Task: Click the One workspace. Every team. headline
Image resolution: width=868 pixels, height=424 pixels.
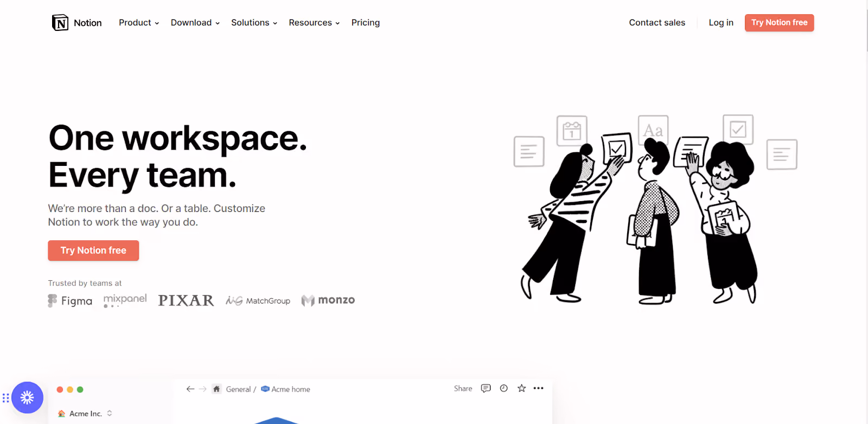Action: (x=178, y=157)
